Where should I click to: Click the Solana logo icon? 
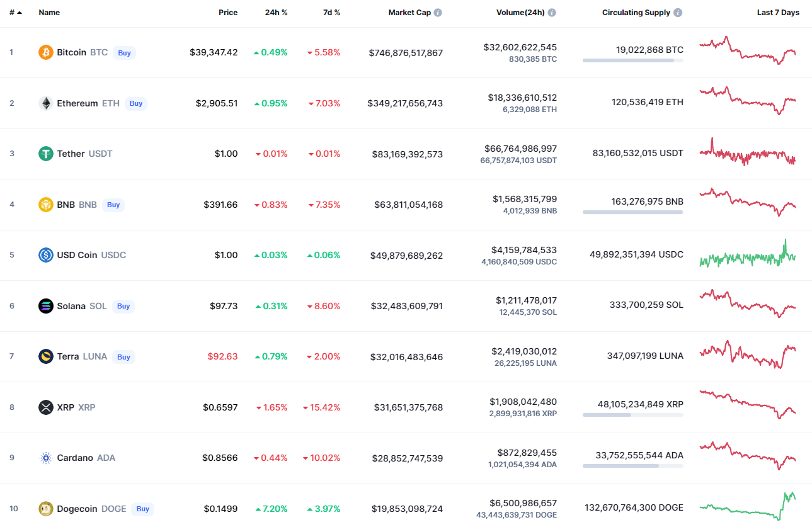click(x=46, y=306)
